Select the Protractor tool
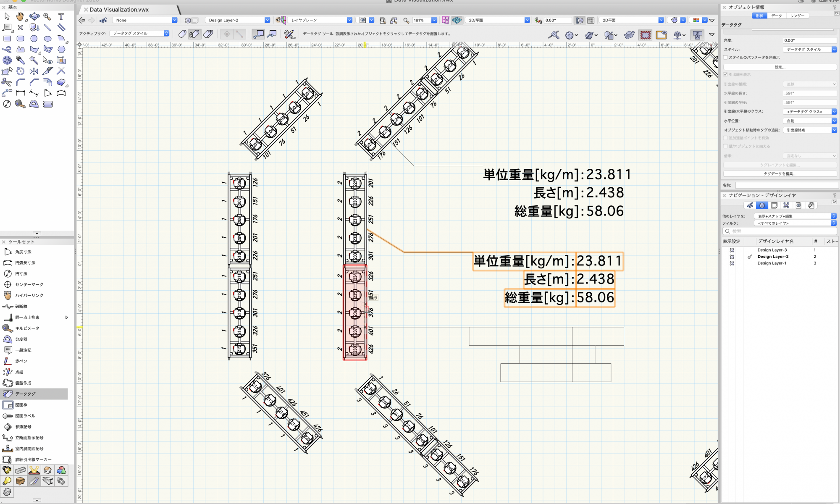This screenshot has height=504, width=840. [x=34, y=104]
